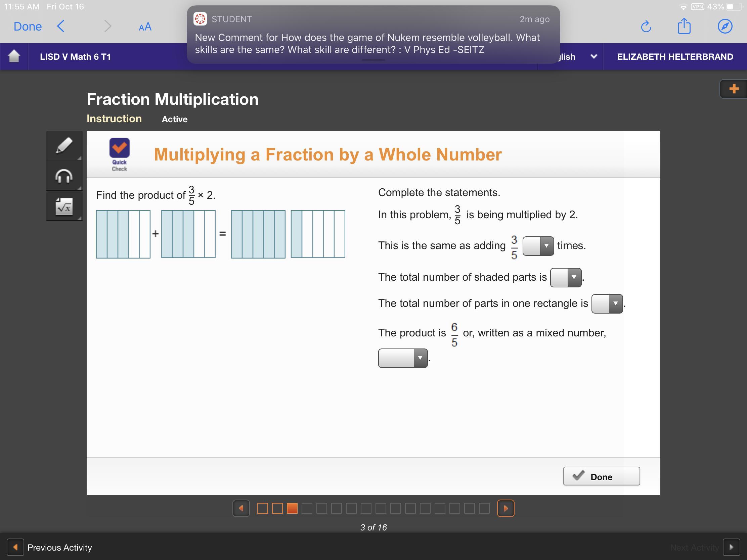Image resolution: width=747 pixels, height=560 pixels.
Task: Open the square root calculator tool
Action: click(64, 206)
